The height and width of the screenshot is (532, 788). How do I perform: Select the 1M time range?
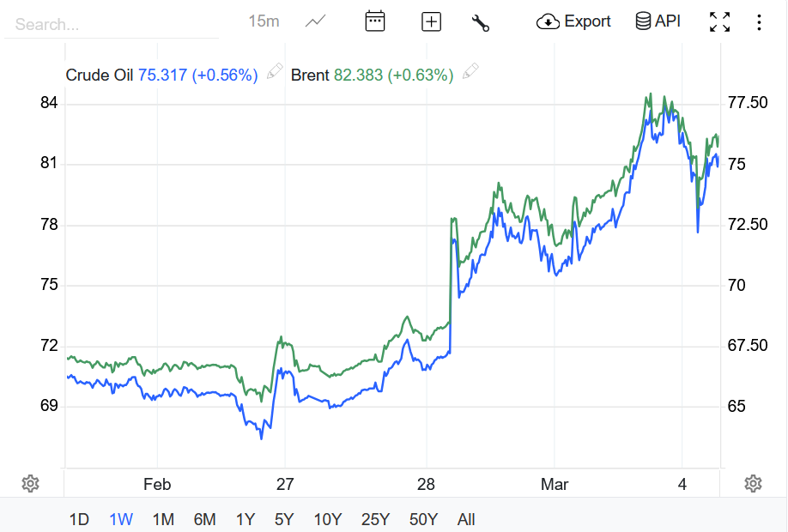(163, 519)
